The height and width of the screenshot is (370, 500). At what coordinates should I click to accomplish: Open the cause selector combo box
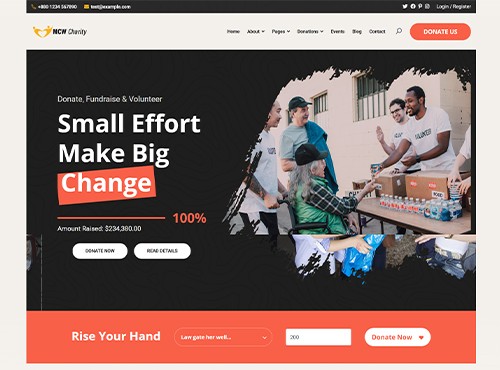[223, 337]
